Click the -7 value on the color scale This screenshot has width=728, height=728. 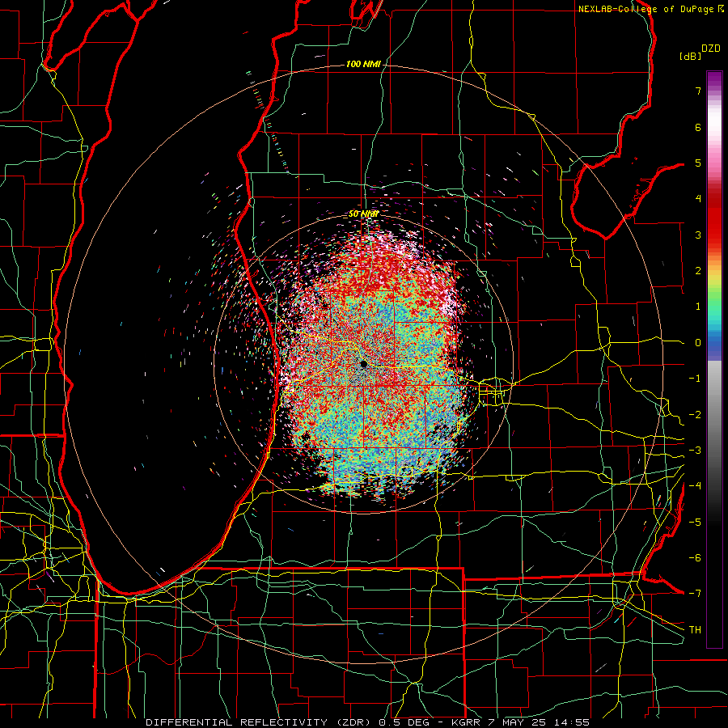coord(695,594)
